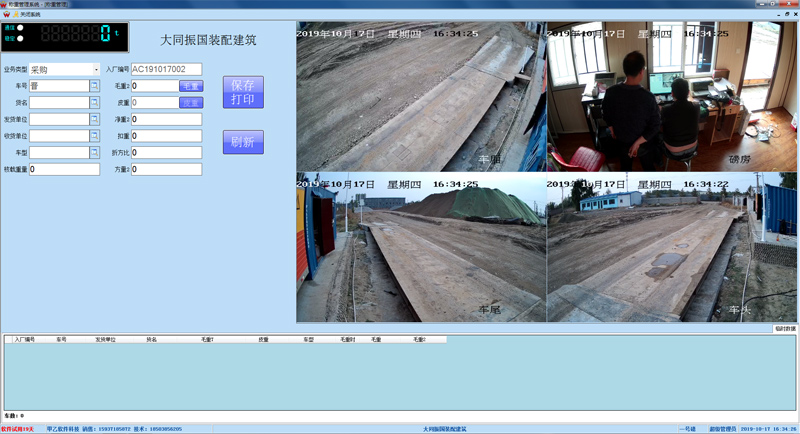Screen dimensions: 800x434
Task: Click the 发货单位 column header in table
Action: [x=106, y=340]
